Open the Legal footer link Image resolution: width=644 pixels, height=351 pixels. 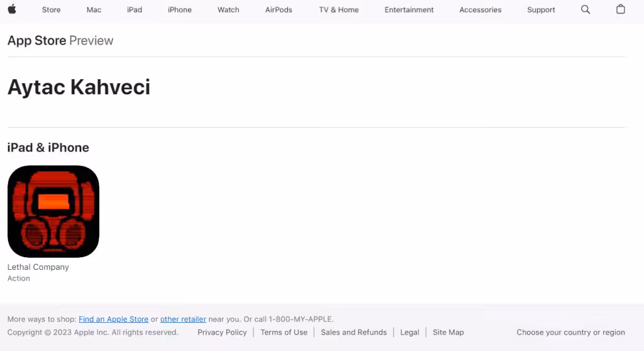point(409,332)
